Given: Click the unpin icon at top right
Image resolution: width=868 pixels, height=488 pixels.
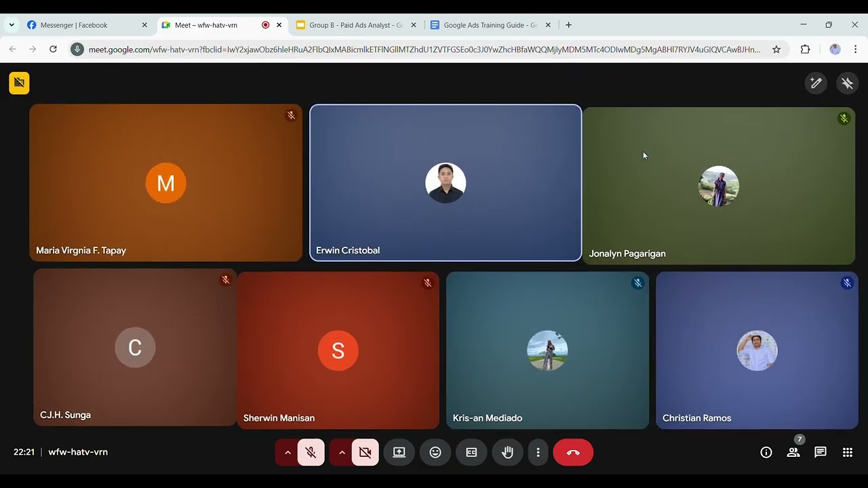Looking at the screenshot, I should [x=847, y=83].
